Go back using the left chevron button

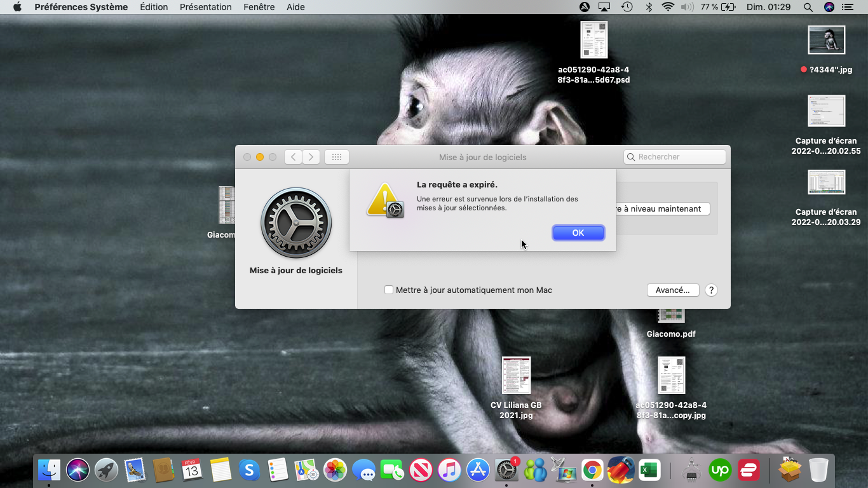point(293,157)
